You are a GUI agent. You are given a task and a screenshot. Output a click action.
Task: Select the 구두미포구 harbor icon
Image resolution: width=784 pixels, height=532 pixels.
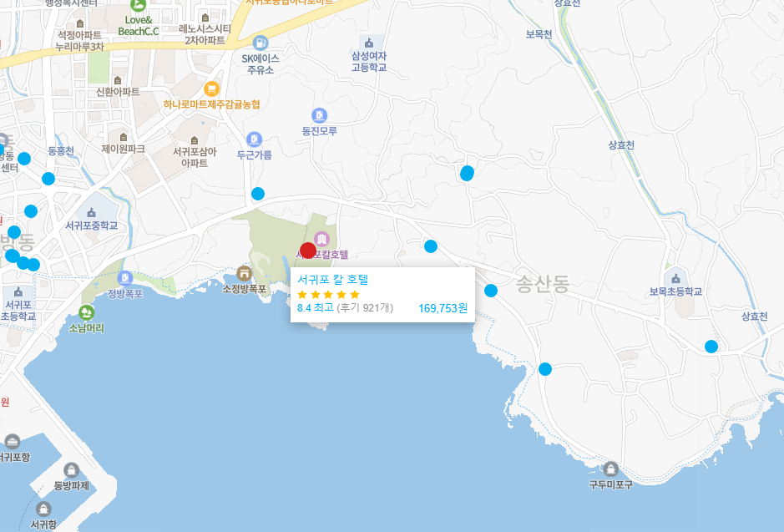[x=610, y=469]
